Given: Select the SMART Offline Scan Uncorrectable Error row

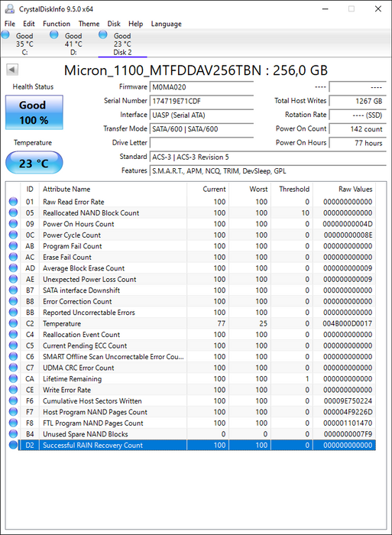Looking at the screenshot, I should [x=191, y=357].
